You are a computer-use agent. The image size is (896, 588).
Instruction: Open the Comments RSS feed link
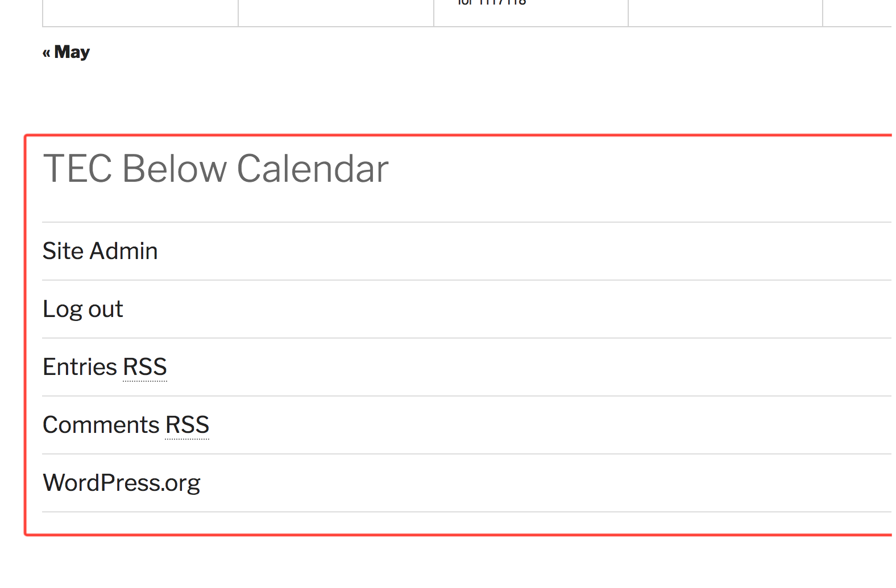click(126, 425)
